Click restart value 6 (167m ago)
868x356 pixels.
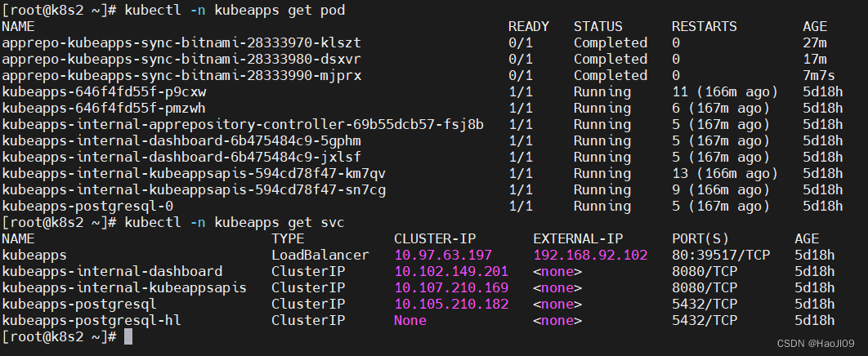click(721, 108)
